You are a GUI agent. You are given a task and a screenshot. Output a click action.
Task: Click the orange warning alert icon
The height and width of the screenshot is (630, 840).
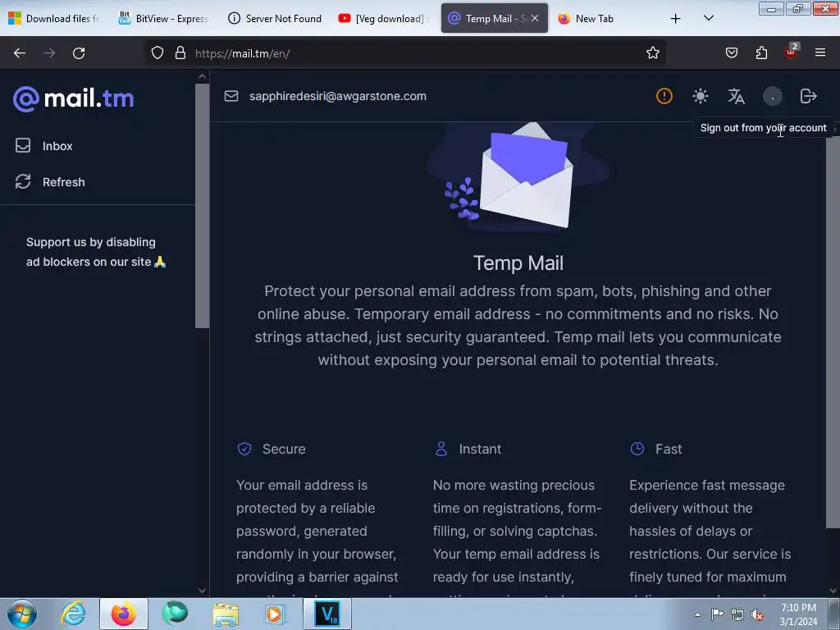click(664, 96)
